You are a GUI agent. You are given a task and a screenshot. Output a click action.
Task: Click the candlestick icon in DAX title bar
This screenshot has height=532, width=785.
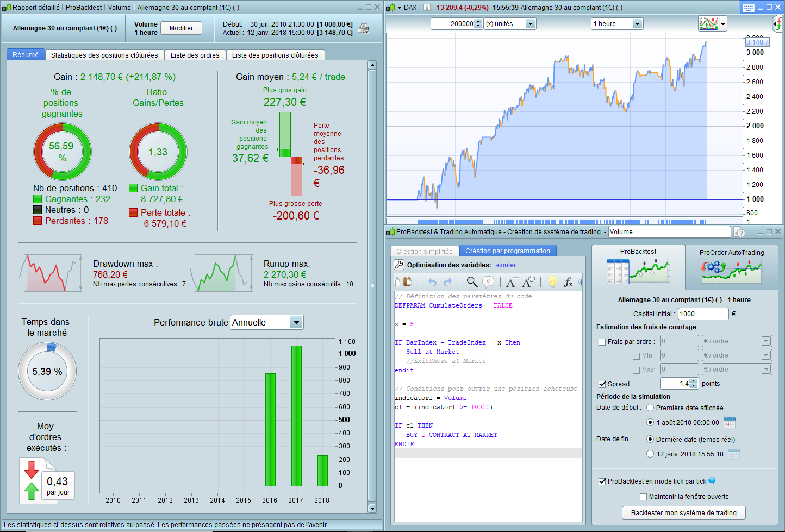pos(390,8)
